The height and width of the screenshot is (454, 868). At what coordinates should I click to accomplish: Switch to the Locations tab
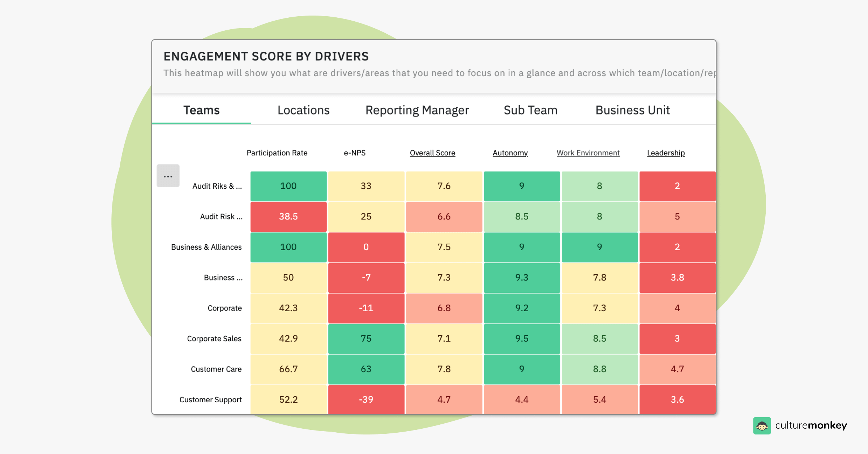(x=303, y=110)
